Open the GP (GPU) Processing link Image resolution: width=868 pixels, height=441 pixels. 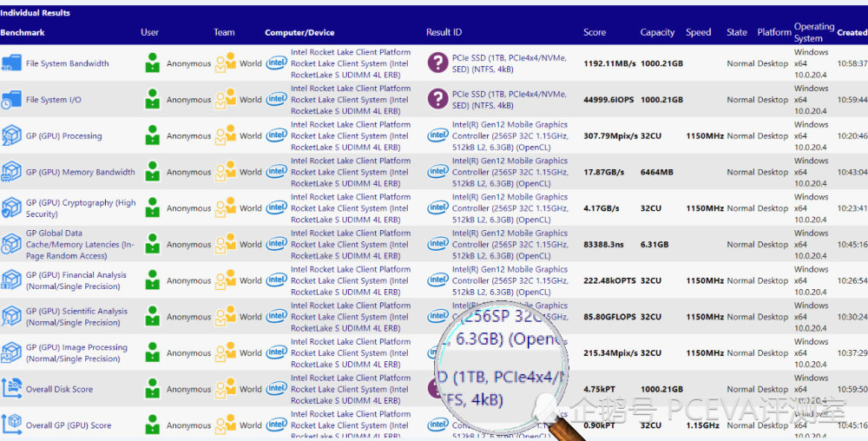(x=63, y=136)
